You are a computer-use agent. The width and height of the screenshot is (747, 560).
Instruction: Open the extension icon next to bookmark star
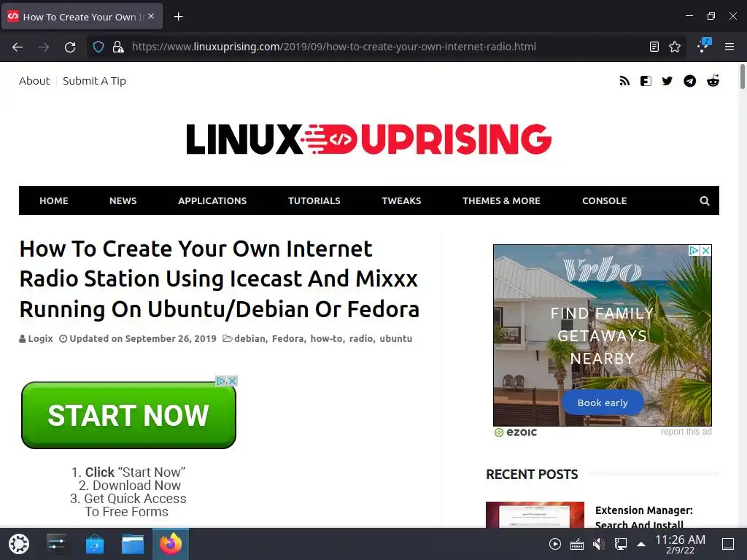tap(704, 45)
